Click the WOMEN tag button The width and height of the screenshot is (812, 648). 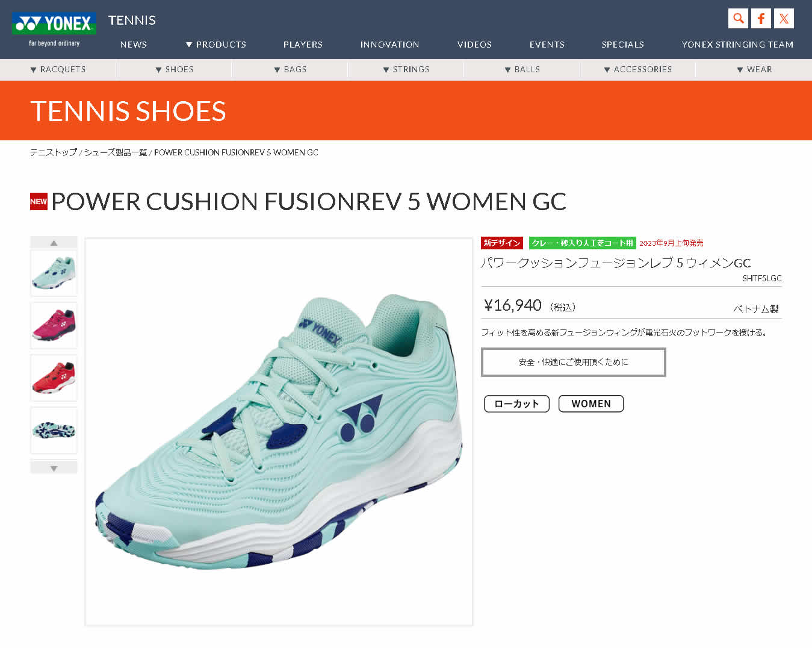pyautogui.click(x=591, y=403)
